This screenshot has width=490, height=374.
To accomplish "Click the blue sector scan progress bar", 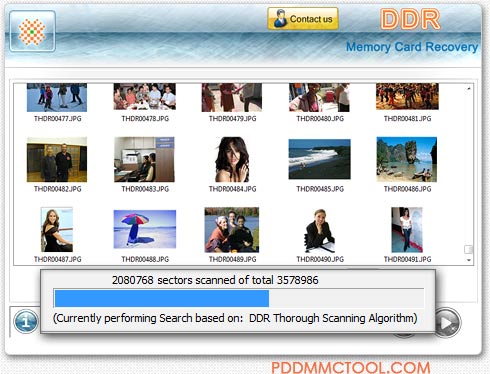I will pyautogui.click(x=162, y=298).
